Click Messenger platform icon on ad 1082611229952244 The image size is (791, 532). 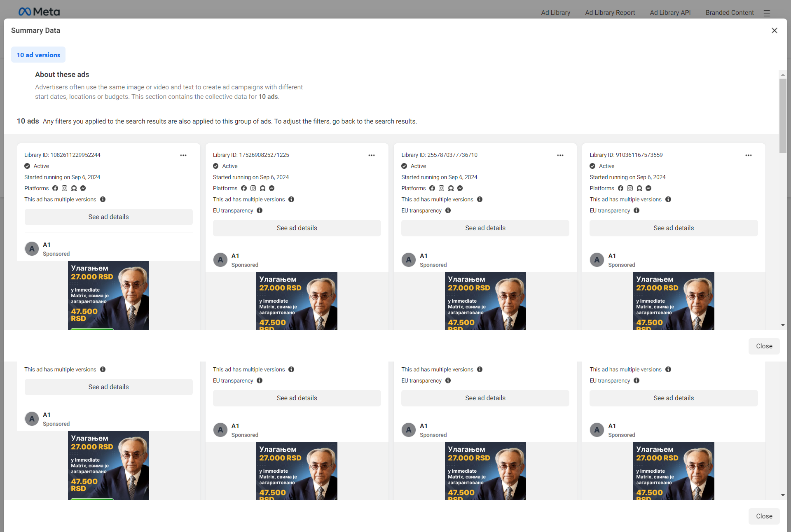pyautogui.click(x=83, y=188)
